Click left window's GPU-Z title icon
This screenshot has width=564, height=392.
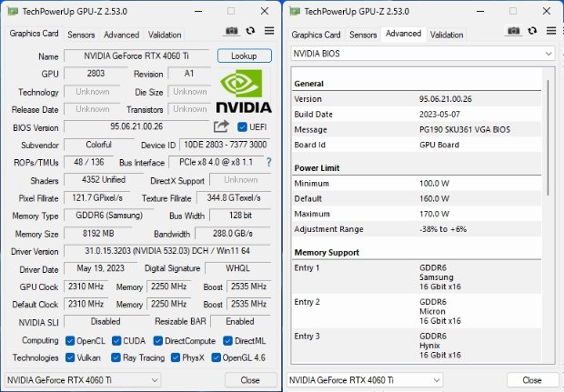[13, 12]
